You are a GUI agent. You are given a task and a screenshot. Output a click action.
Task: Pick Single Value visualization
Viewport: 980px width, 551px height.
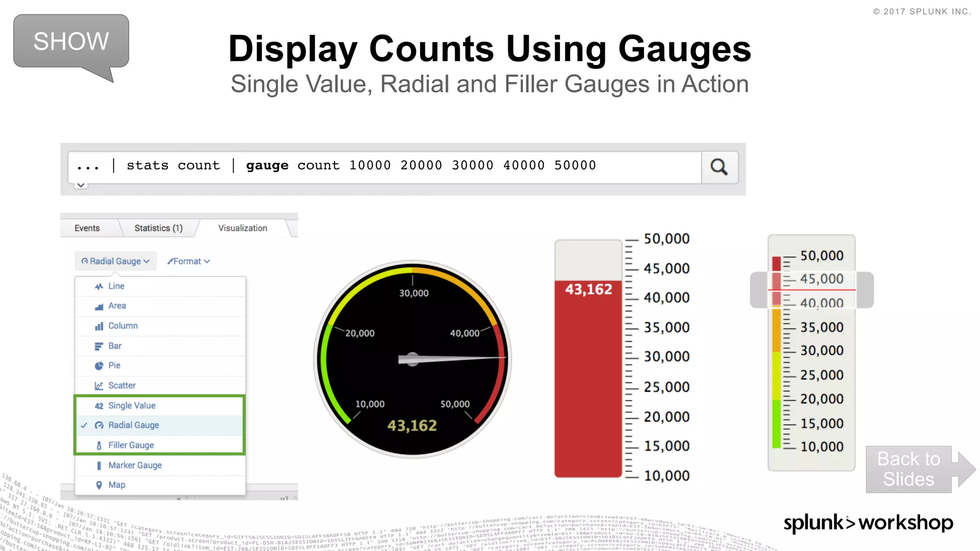click(160, 406)
